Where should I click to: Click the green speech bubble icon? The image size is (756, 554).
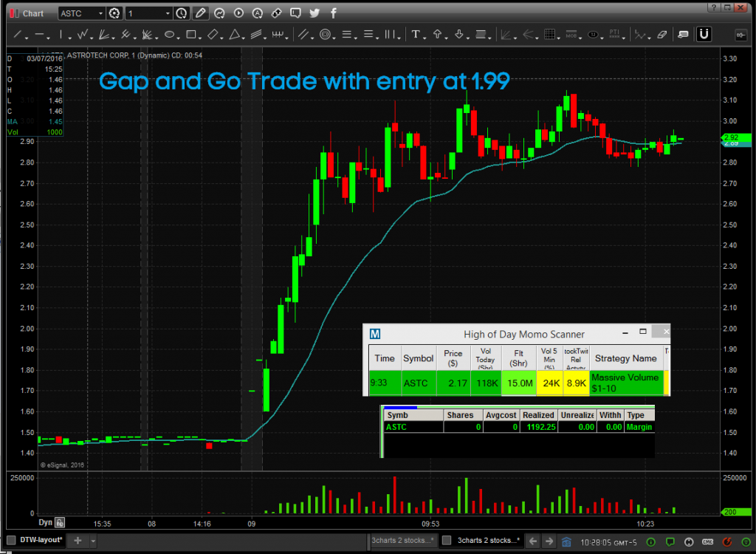click(670, 542)
